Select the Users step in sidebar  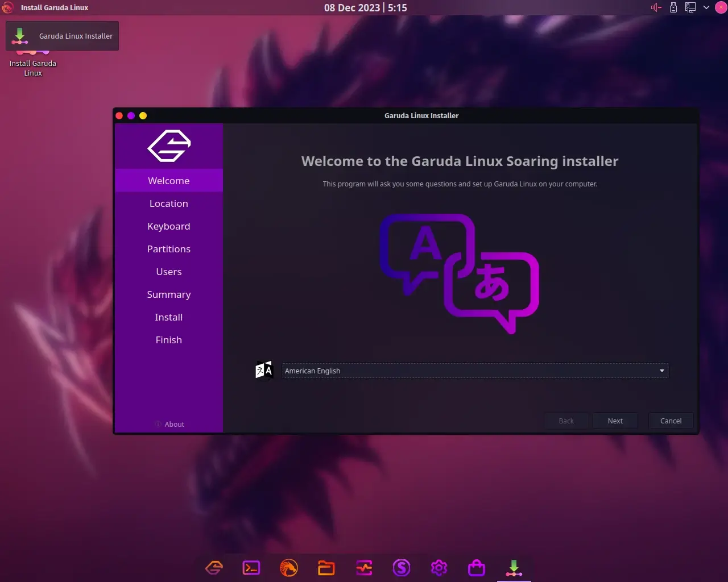(x=169, y=272)
